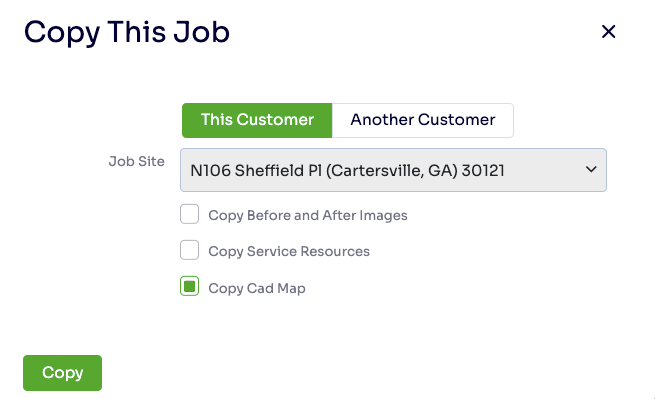Enable Copy Before and After Images checkbox

189,214
